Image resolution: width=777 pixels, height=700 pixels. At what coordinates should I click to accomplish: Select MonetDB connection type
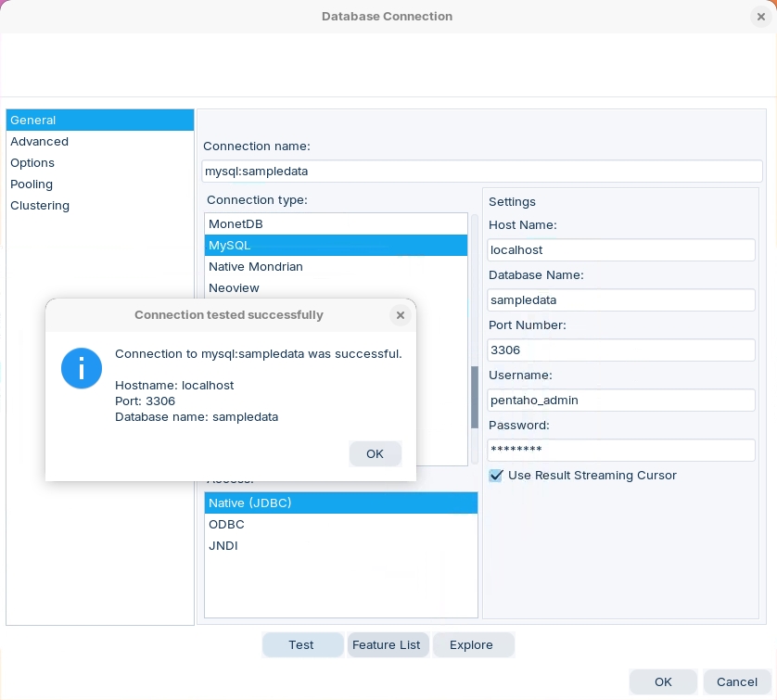(236, 224)
